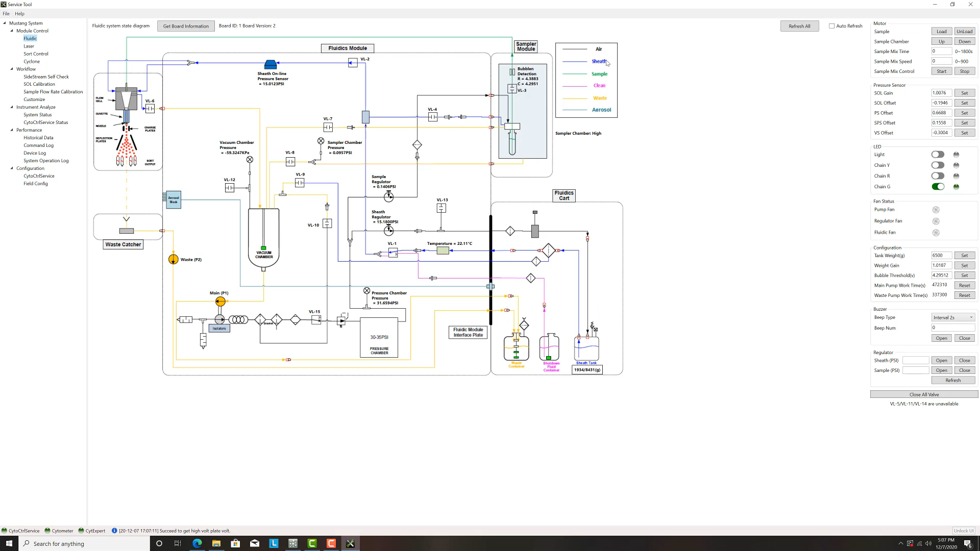Click the Vacuum Chamber Pressure gauge icon
This screenshot has height=551, width=980.
point(250,160)
